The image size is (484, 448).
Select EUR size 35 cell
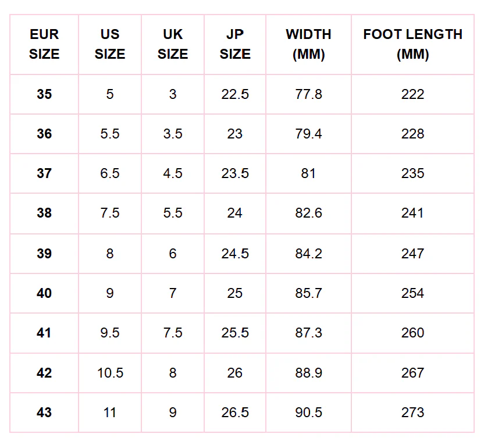pos(44,94)
